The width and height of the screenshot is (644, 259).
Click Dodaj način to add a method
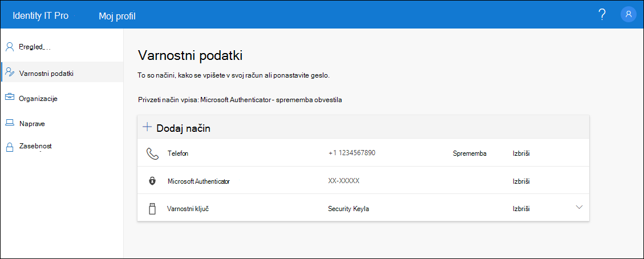[x=184, y=128]
